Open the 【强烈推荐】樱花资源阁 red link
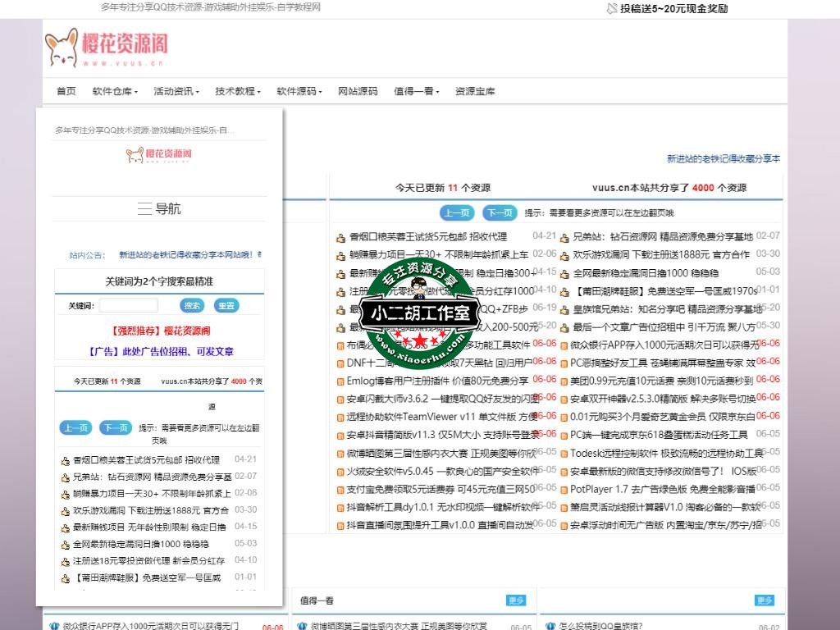Viewport: 840px width, 630px height. tap(160, 331)
